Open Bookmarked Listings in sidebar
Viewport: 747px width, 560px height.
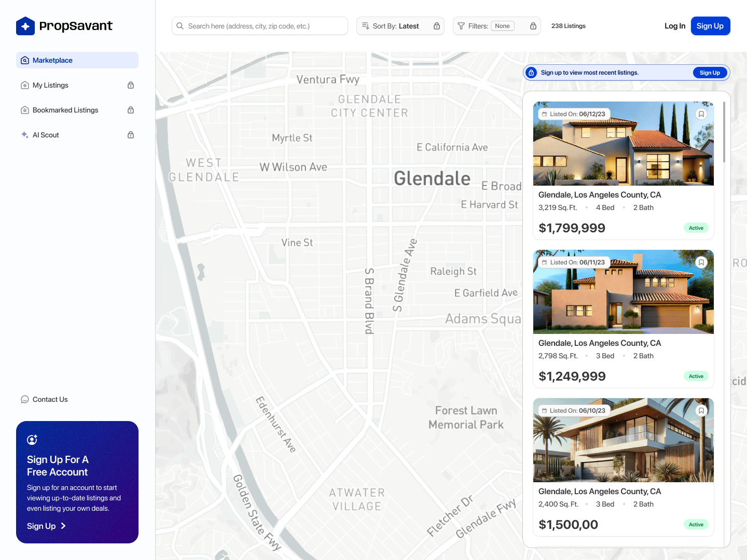coord(77,110)
